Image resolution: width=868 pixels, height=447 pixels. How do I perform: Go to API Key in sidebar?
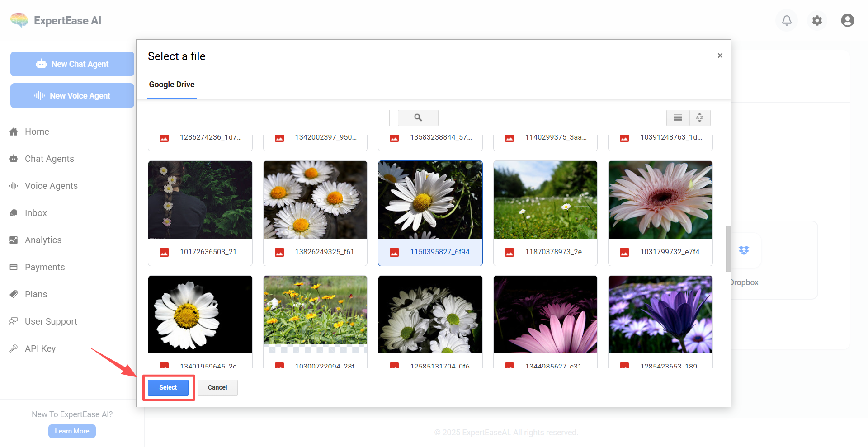point(40,348)
